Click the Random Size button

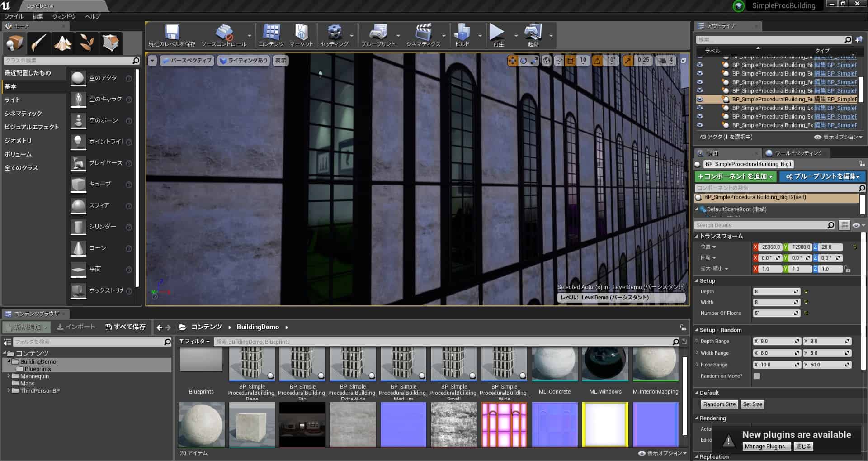click(x=719, y=404)
